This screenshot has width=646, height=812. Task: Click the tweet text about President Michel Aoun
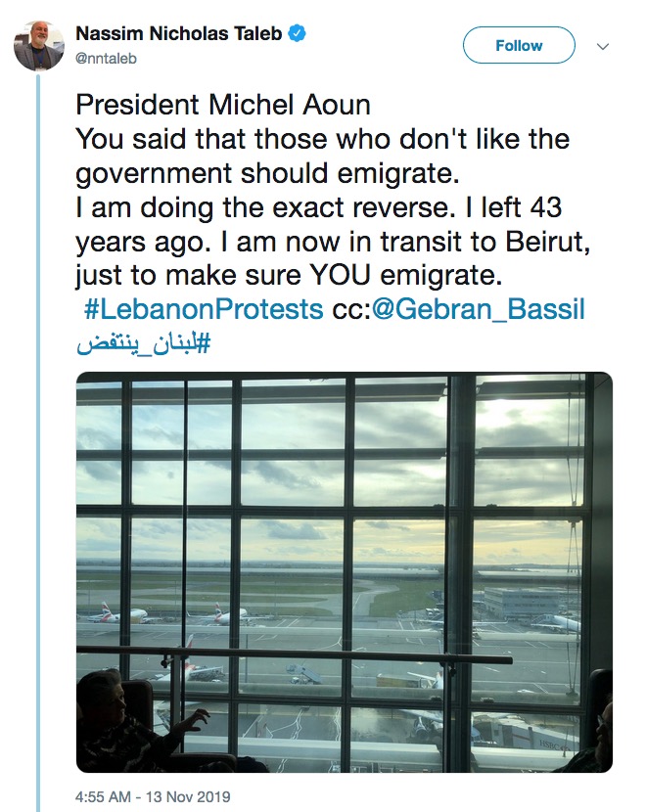coord(333,190)
